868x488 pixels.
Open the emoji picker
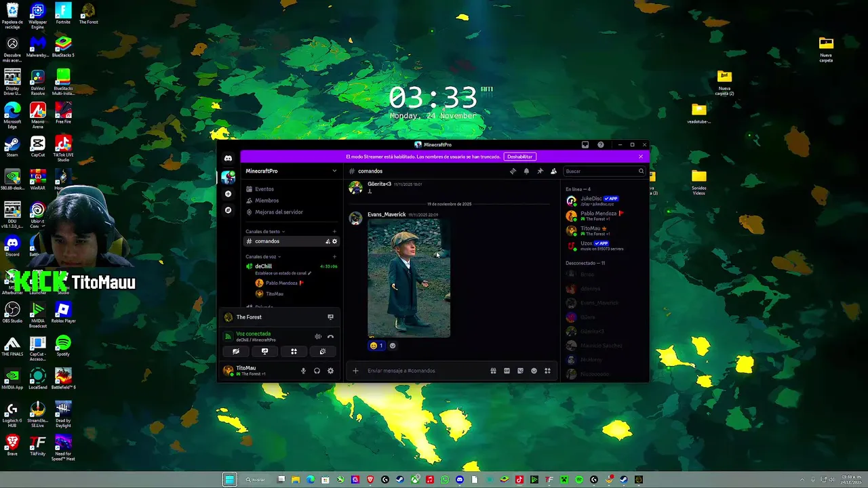point(534,371)
